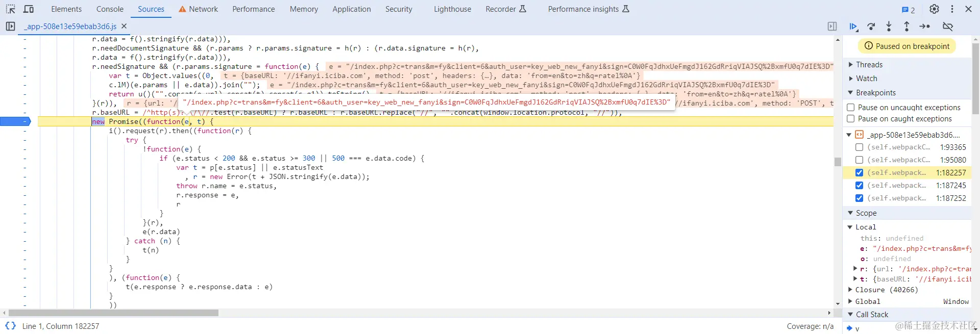The height and width of the screenshot is (334, 980).
Task: Click the horizontal scrollbar of the code editor
Action: pyautogui.click(x=114, y=313)
